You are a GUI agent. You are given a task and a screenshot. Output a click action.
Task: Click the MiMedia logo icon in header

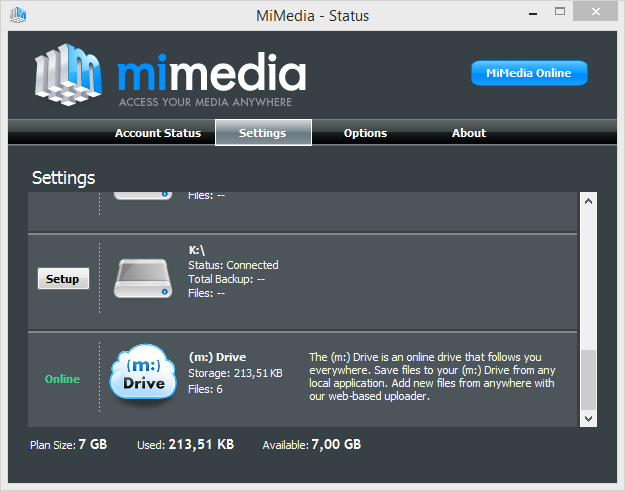click(68, 75)
